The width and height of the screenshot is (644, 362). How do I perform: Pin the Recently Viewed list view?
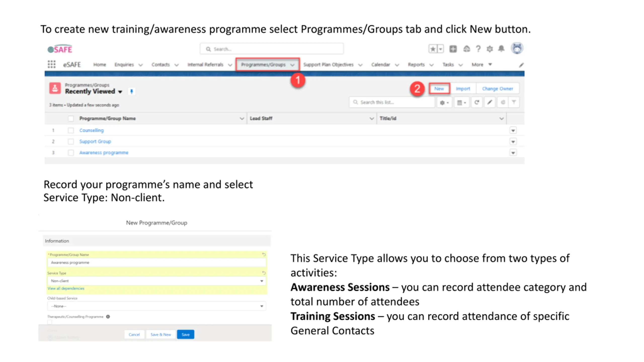tap(131, 92)
